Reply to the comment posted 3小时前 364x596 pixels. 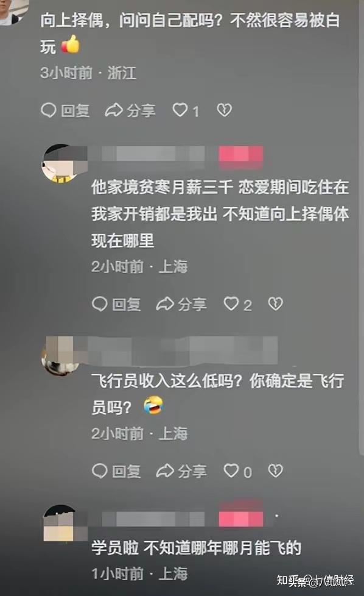65,111
